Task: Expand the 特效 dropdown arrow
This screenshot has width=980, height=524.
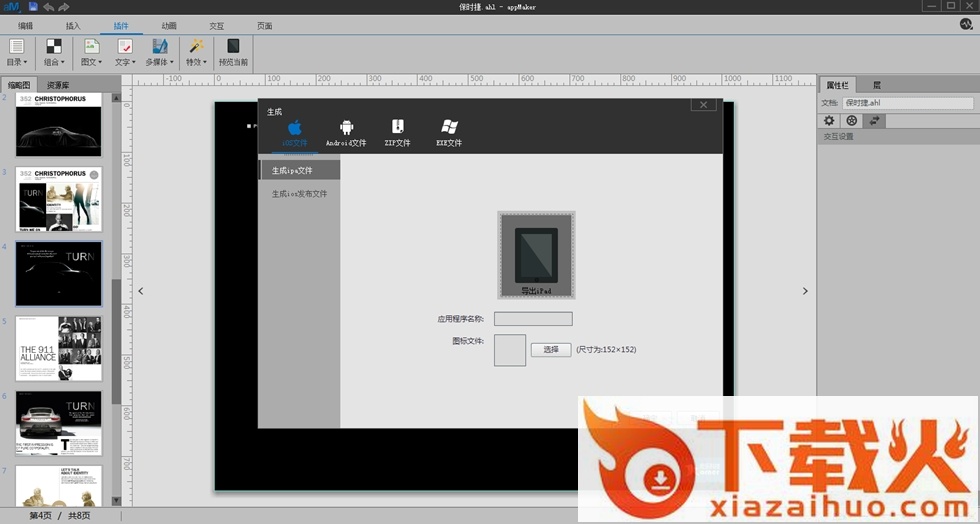Action: 205,63
